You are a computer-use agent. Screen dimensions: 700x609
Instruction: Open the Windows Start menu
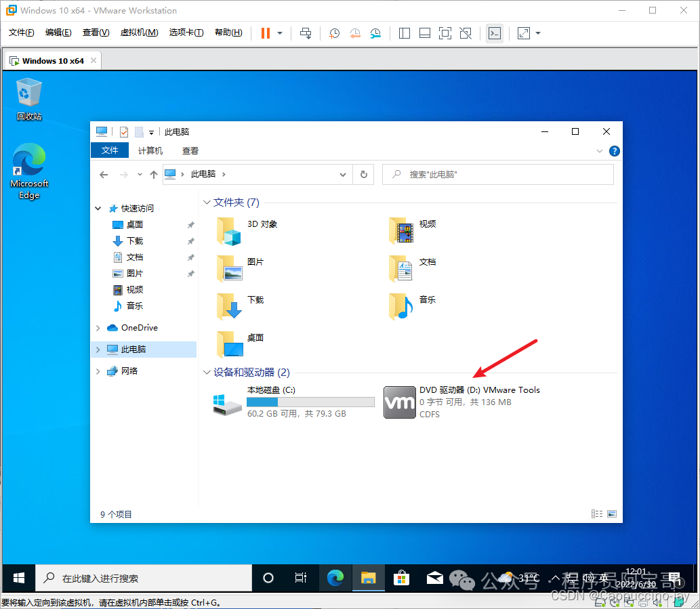[19, 579]
